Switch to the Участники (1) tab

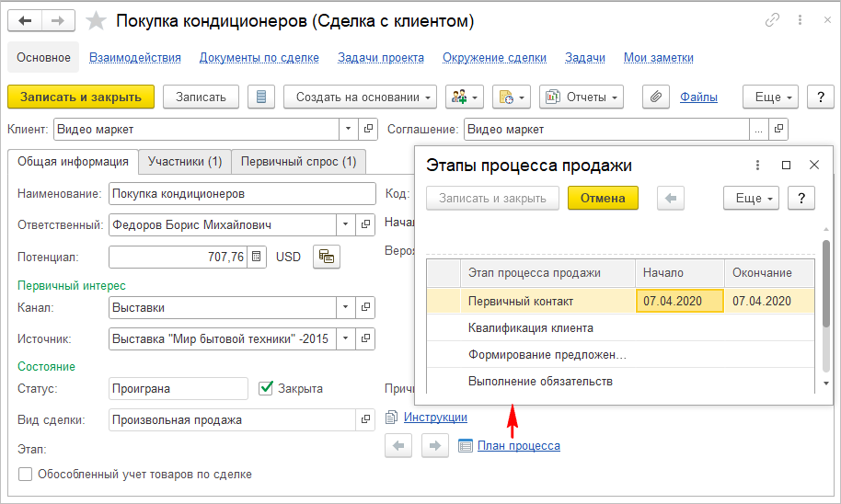point(185,162)
